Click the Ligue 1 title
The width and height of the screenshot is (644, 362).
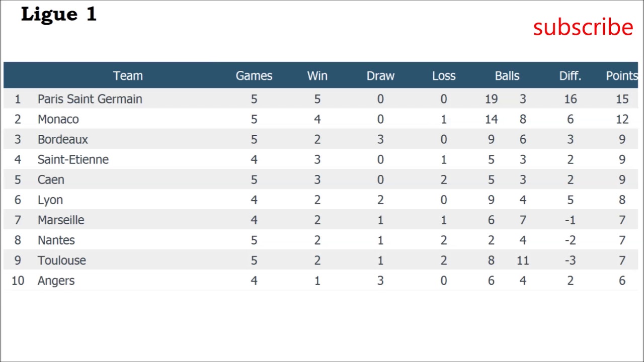click(58, 15)
